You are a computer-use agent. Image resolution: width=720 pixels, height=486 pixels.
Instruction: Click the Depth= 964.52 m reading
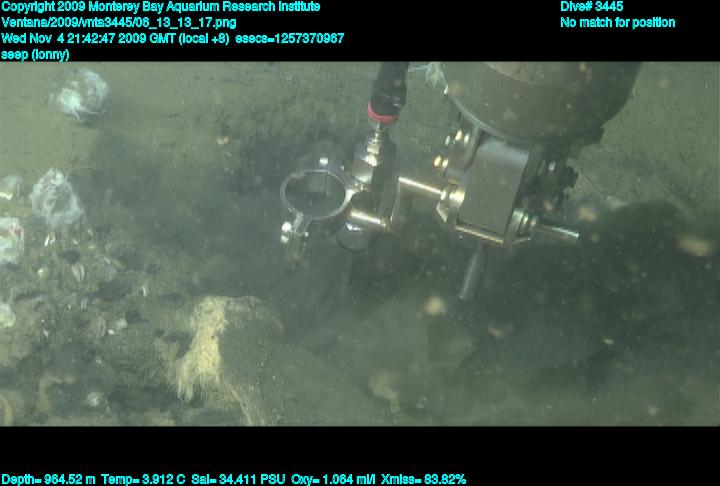click(x=48, y=480)
